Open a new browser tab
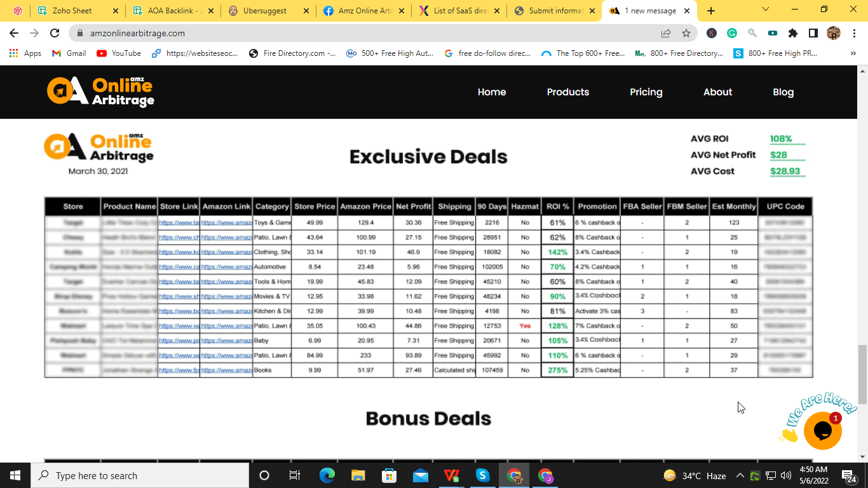 (711, 11)
